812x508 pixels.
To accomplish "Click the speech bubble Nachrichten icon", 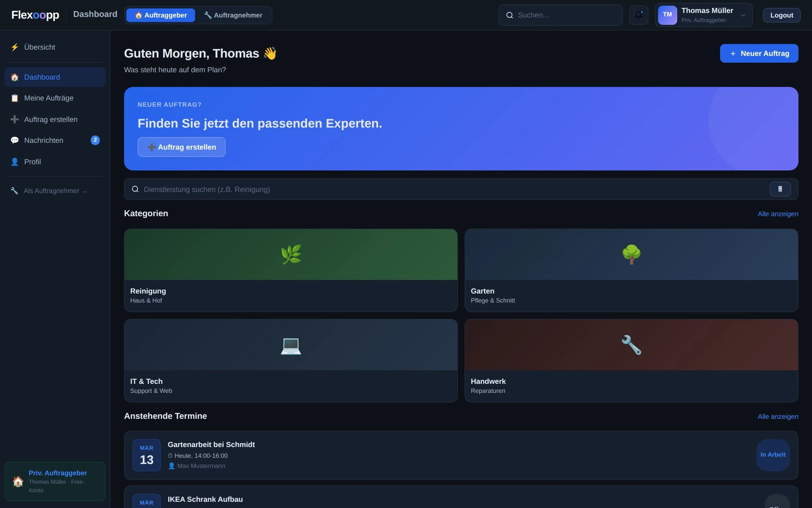I will pyautogui.click(x=15, y=140).
